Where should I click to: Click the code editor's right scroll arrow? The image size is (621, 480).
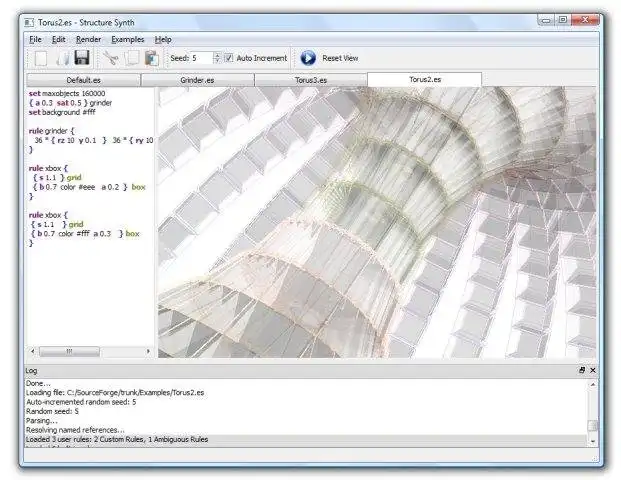[x=148, y=351]
